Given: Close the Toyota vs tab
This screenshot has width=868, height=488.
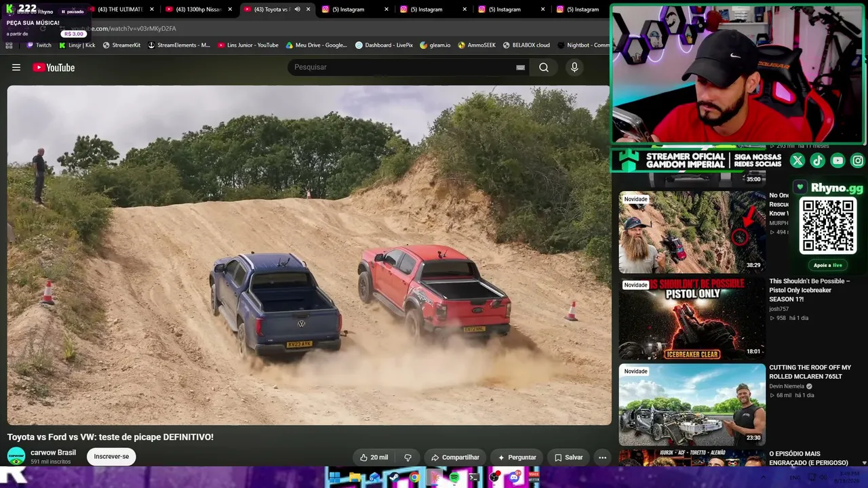Looking at the screenshot, I should click(309, 9).
